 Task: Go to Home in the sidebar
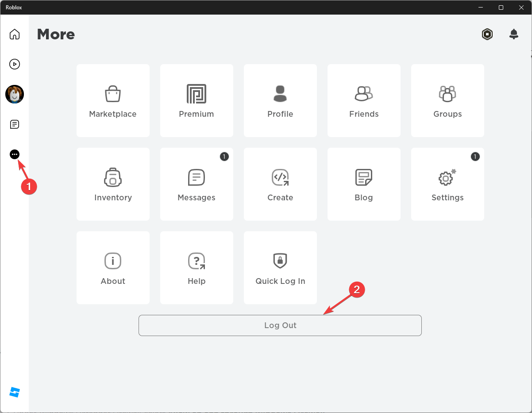point(15,34)
